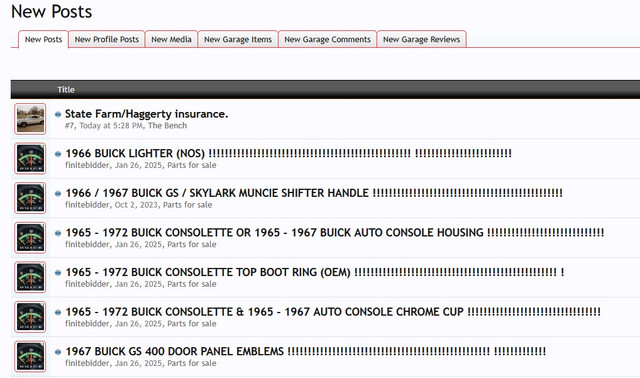Click the Title column header

coord(66,90)
